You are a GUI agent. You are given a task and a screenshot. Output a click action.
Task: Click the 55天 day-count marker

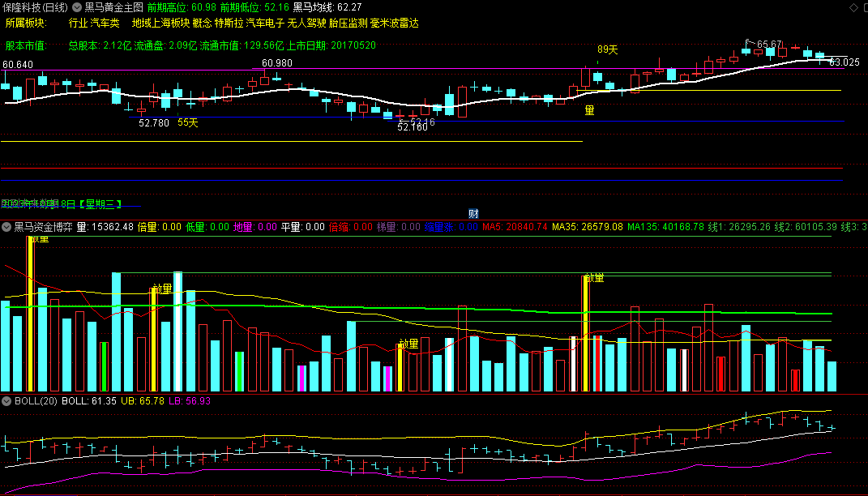click(188, 123)
